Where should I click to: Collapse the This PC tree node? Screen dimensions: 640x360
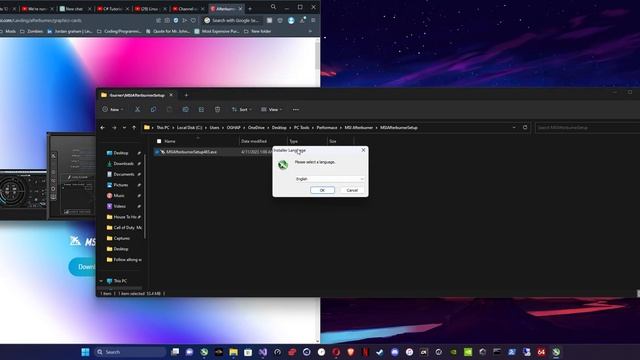[101, 281]
